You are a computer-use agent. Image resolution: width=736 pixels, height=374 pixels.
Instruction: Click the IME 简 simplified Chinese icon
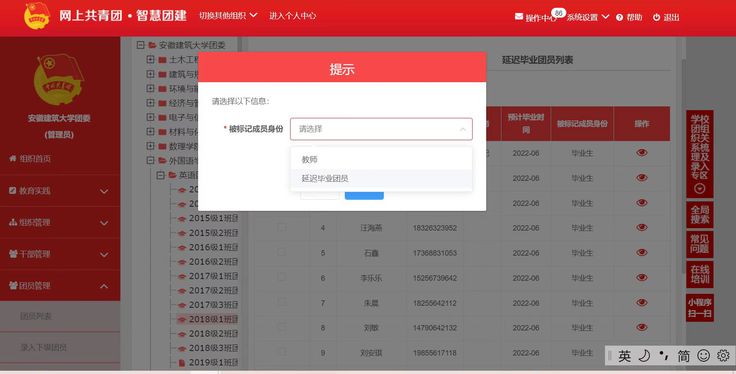pyautogui.click(x=683, y=356)
